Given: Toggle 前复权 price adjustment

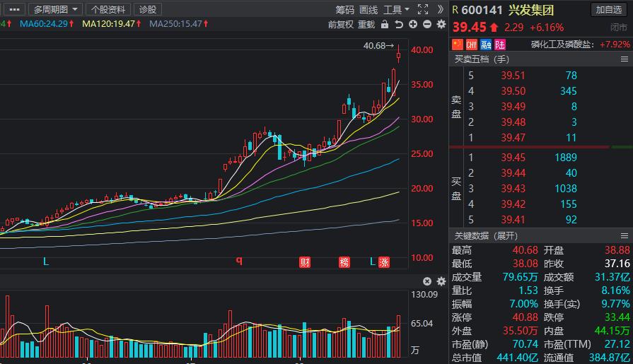Looking at the screenshot, I should pyautogui.click(x=341, y=24).
